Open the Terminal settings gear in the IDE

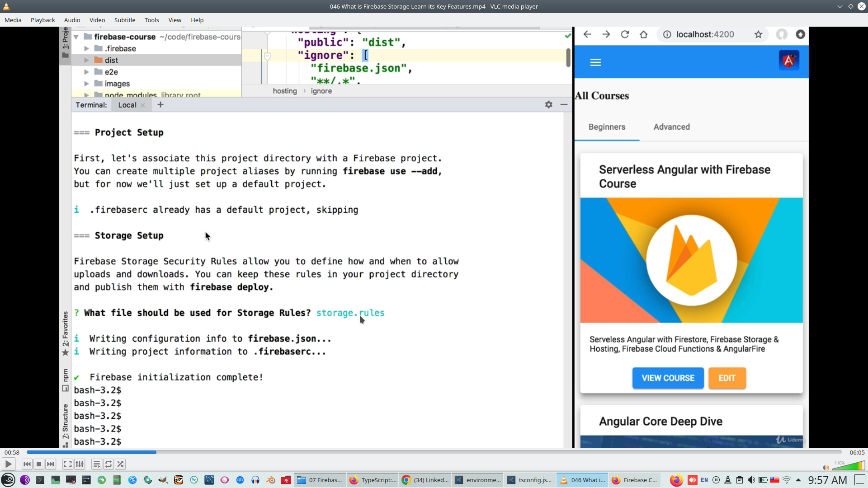click(548, 104)
